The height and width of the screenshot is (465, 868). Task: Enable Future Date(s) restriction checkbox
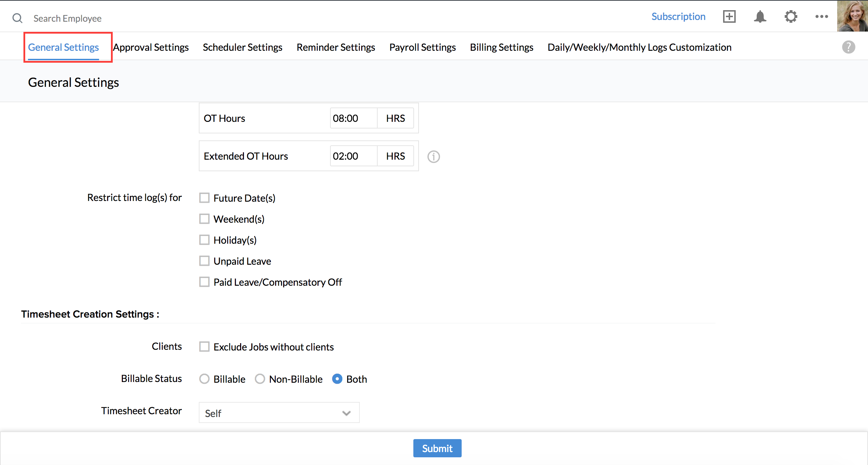click(204, 198)
